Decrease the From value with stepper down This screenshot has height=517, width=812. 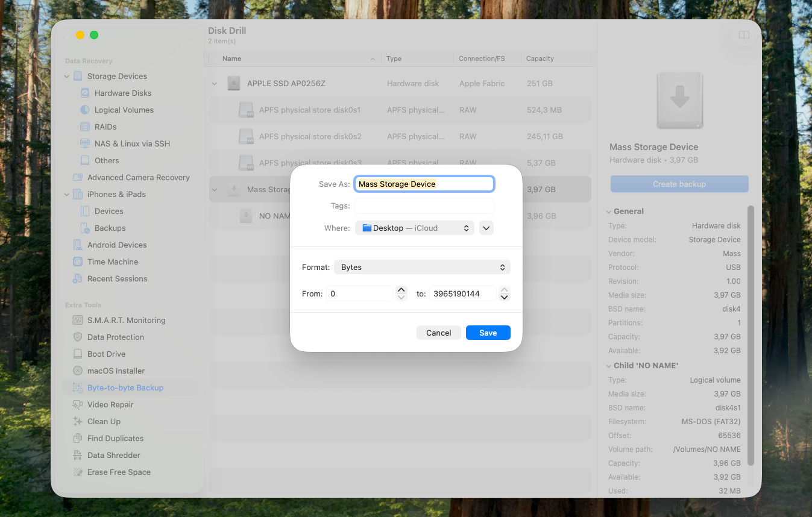402,298
